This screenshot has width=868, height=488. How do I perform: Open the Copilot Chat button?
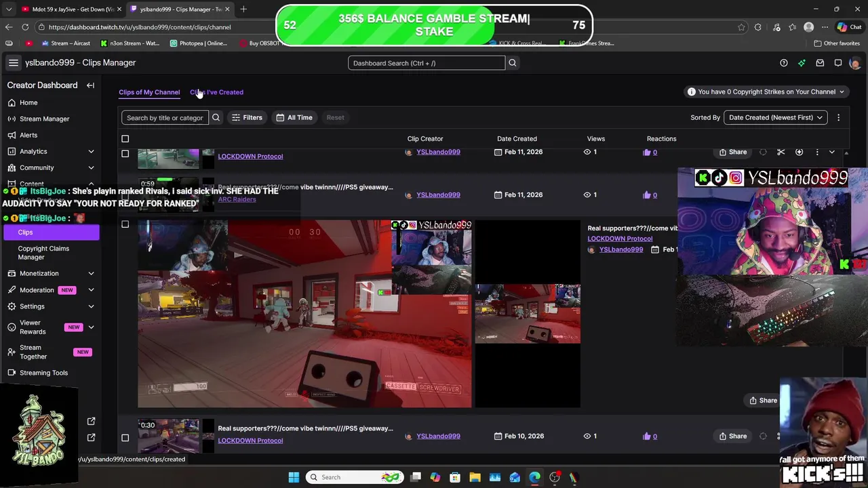coord(849,27)
